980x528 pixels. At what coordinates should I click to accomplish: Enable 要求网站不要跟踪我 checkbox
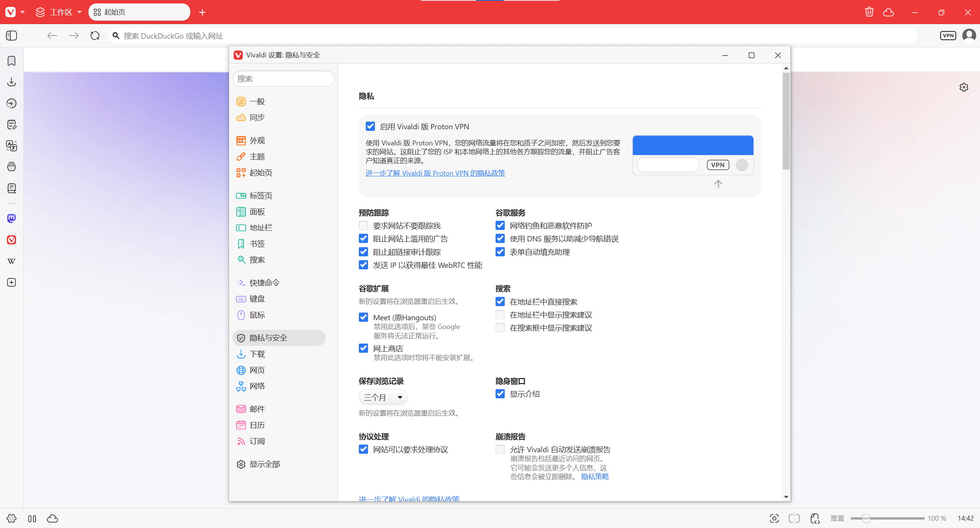click(x=363, y=226)
